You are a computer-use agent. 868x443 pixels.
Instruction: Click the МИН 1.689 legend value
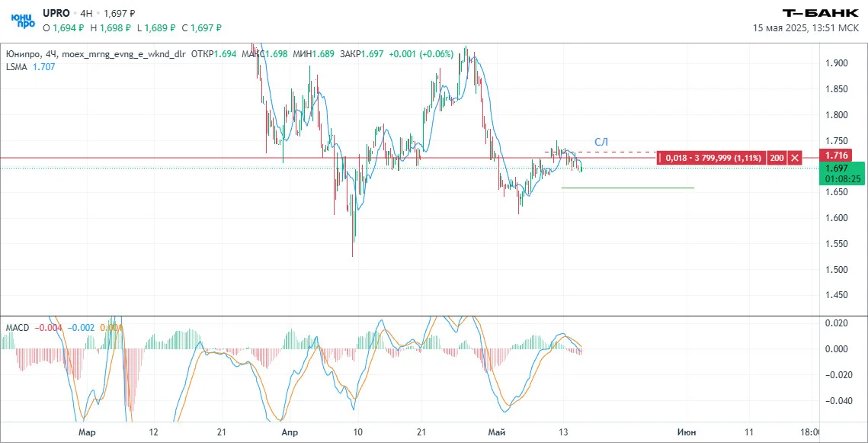pos(315,54)
